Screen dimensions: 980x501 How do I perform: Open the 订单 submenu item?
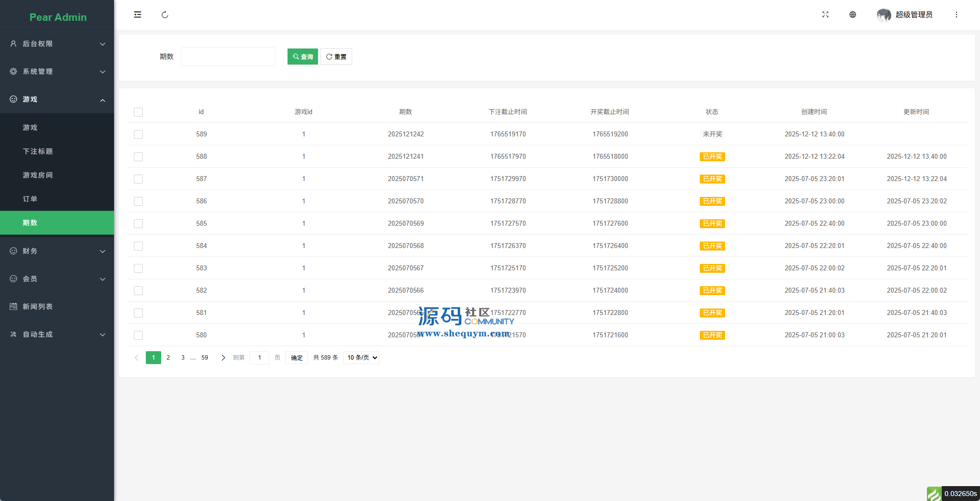click(30, 199)
